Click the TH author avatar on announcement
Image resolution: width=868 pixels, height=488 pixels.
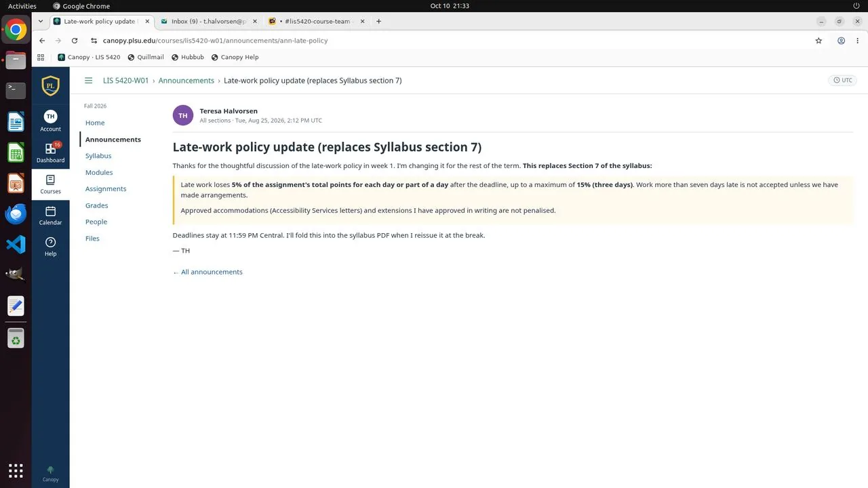(x=183, y=115)
